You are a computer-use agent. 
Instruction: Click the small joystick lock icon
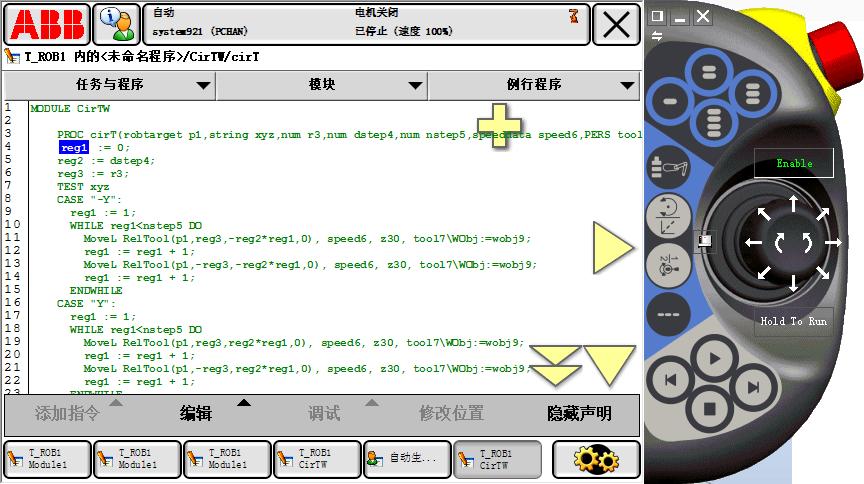pos(705,240)
